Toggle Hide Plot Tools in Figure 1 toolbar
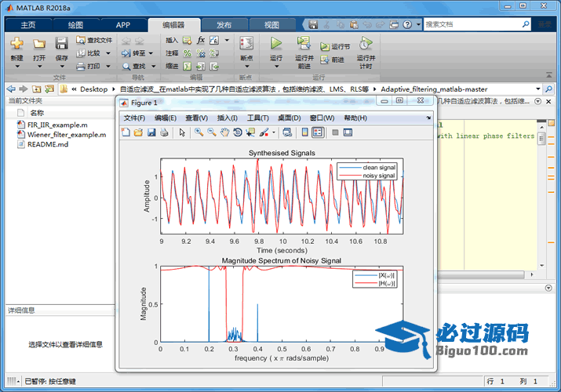The height and width of the screenshot is (392, 561). [335, 132]
